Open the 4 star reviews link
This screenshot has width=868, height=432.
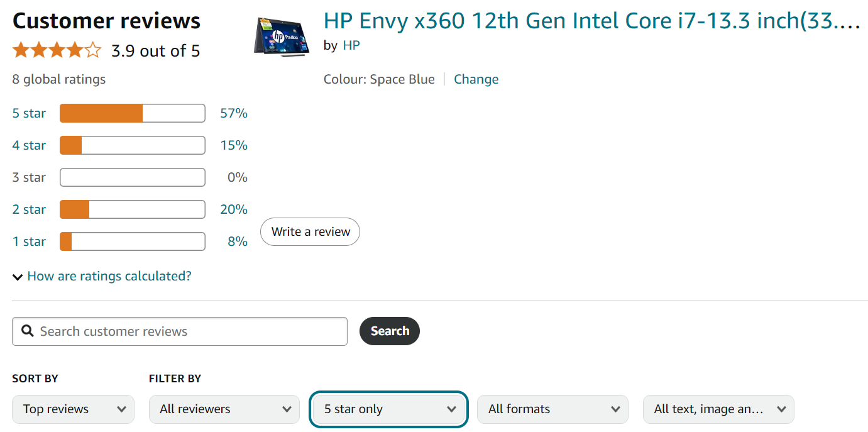29,145
